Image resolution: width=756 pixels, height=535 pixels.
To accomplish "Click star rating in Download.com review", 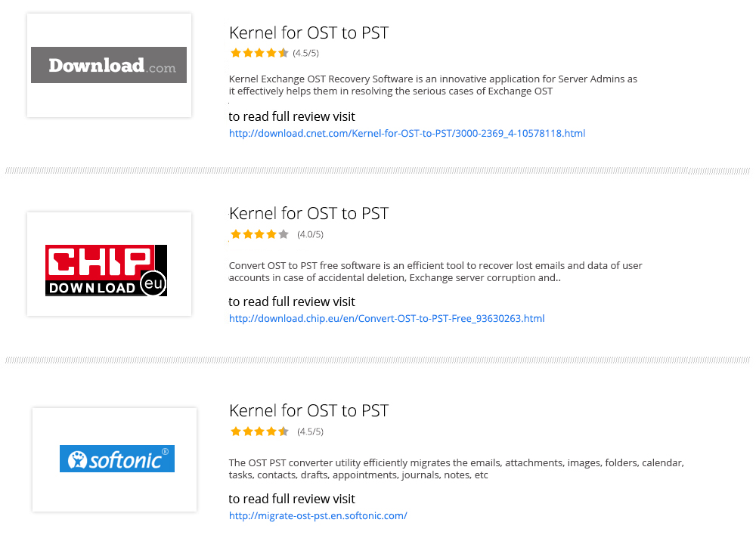I will (259, 53).
